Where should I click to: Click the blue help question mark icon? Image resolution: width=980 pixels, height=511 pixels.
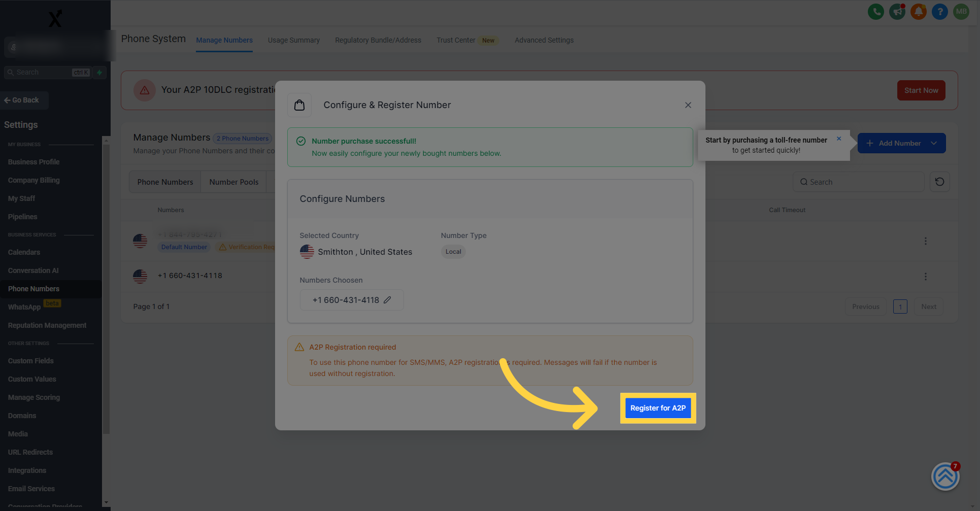point(940,12)
